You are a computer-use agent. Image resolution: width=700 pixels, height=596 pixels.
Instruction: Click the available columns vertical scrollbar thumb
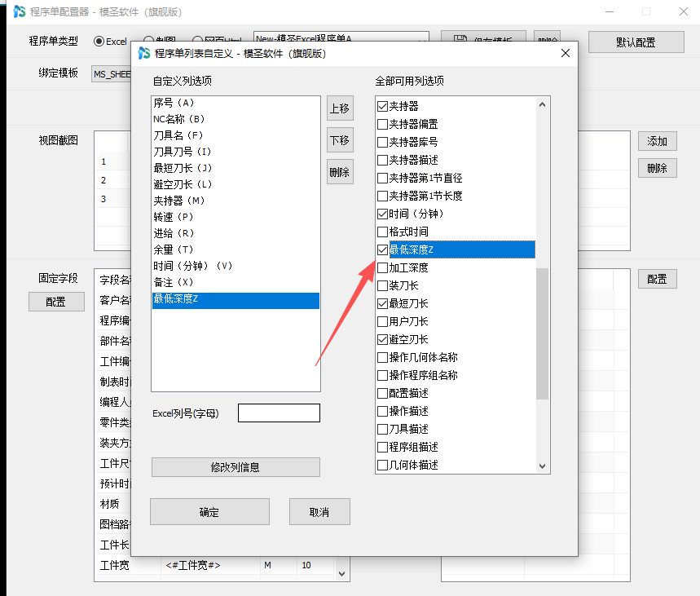(x=542, y=333)
